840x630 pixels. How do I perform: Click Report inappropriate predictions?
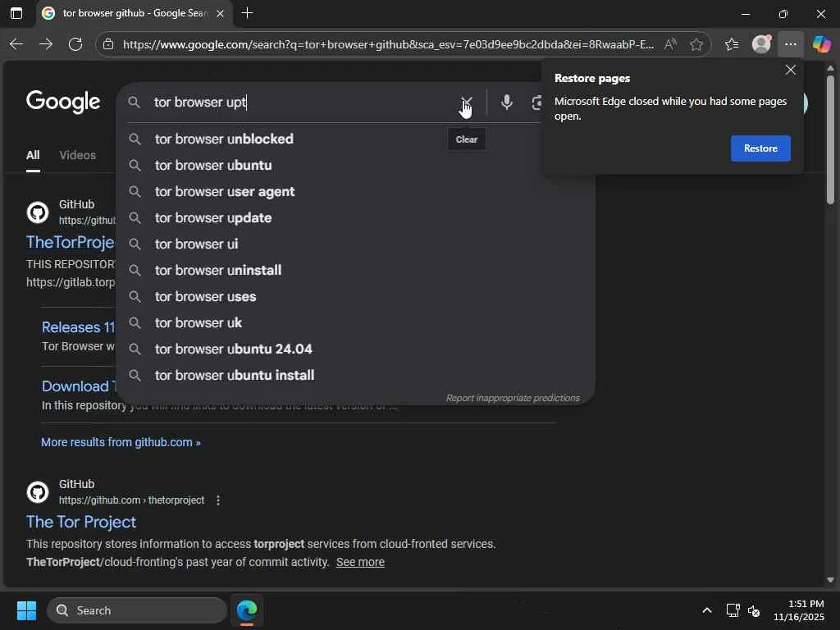point(513,398)
